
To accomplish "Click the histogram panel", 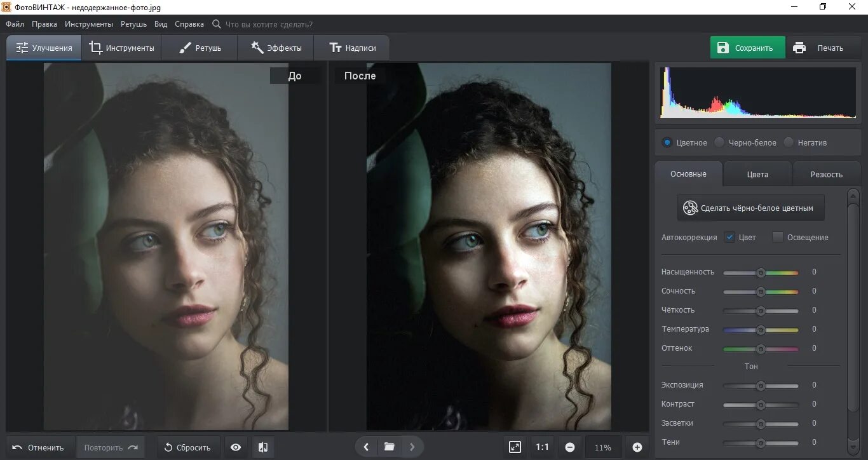I will click(x=757, y=93).
